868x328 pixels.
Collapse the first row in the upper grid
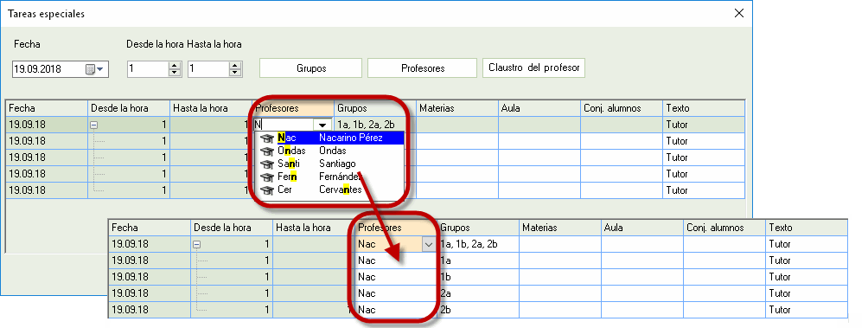pyautogui.click(x=94, y=125)
